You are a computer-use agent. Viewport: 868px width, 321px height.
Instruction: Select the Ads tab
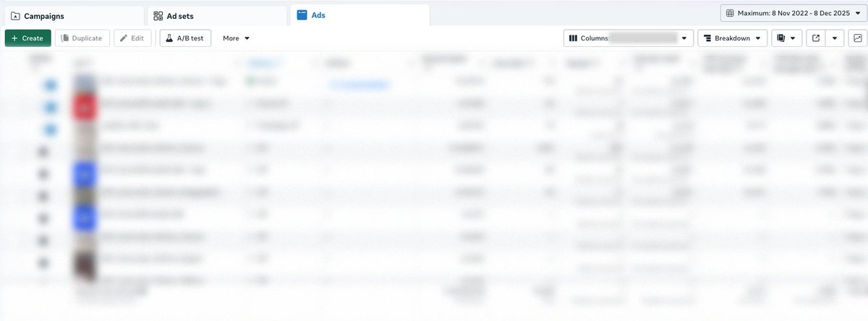tap(359, 15)
